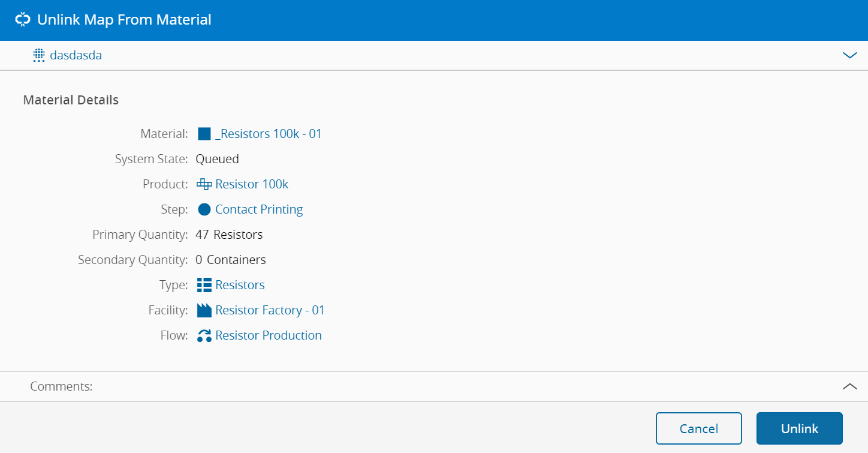The image size is (868, 453).
Task: Click the Resistors type list icon
Action: (x=204, y=285)
